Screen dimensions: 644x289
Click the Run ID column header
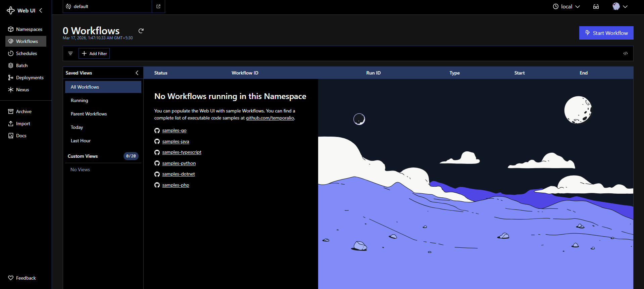tap(374, 73)
